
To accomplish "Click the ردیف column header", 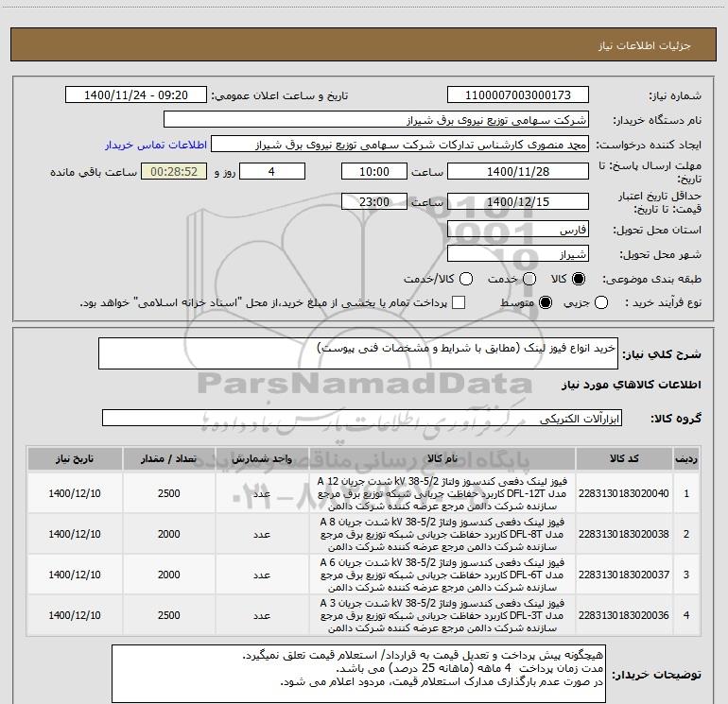I will click(686, 458).
